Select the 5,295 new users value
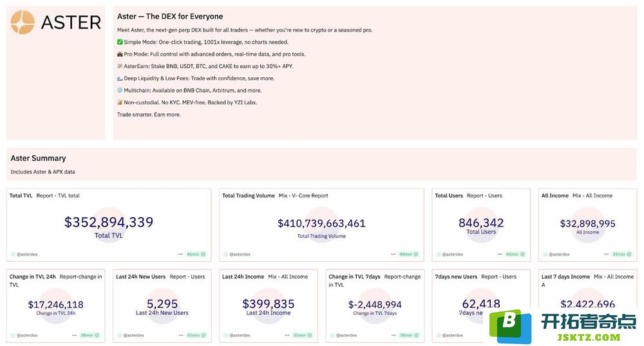Viewport: 644px width, 346px height. pos(162,304)
